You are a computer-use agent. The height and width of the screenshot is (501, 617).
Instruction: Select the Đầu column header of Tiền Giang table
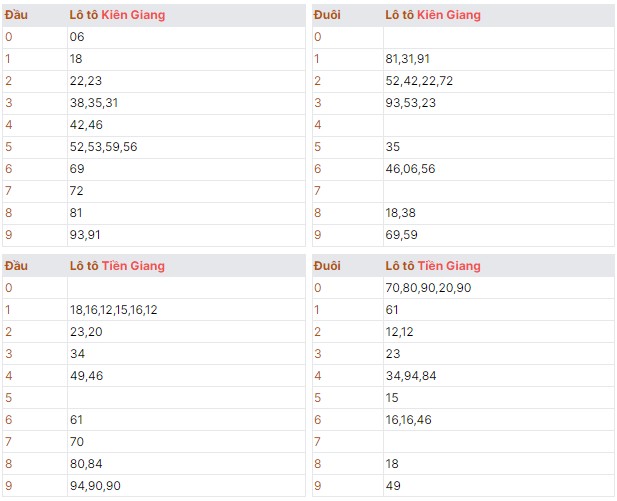click(x=16, y=266)
